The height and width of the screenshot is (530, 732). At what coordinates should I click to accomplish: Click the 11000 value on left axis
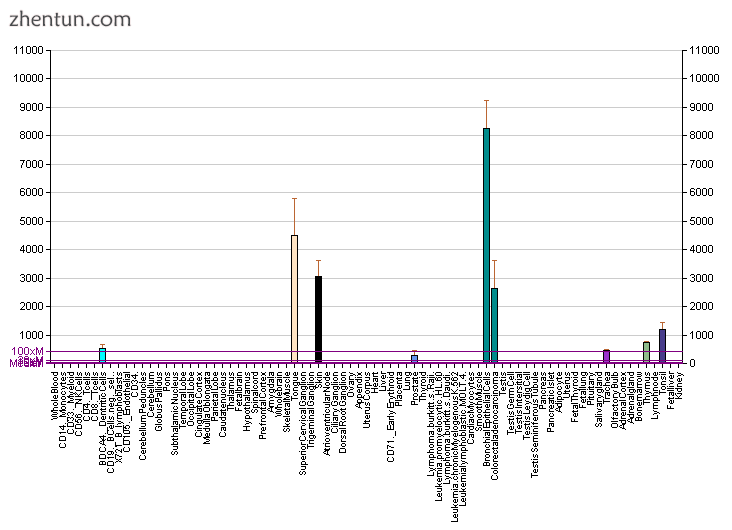[x=28, y=50]
